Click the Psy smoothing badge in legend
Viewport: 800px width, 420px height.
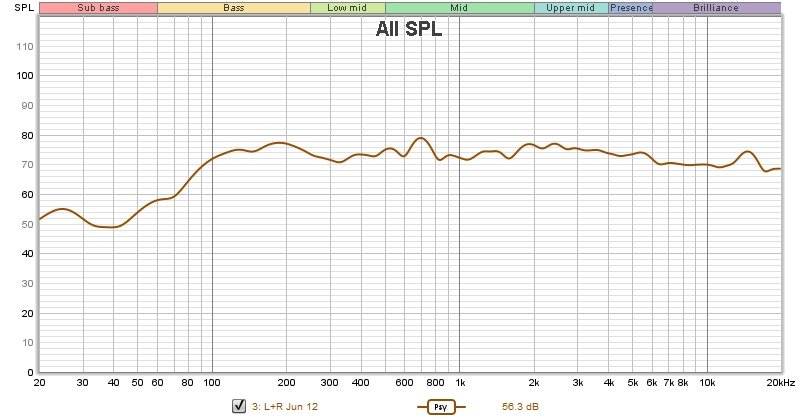(x=440, y=407)
